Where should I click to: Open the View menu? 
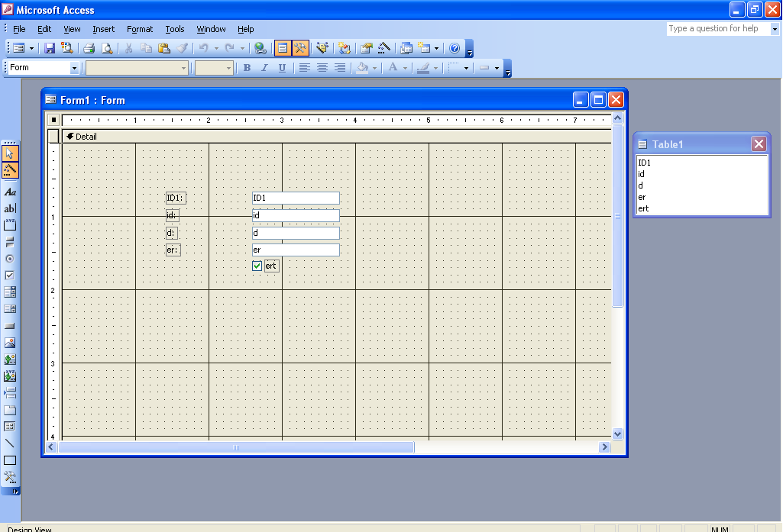coord(72,29)
